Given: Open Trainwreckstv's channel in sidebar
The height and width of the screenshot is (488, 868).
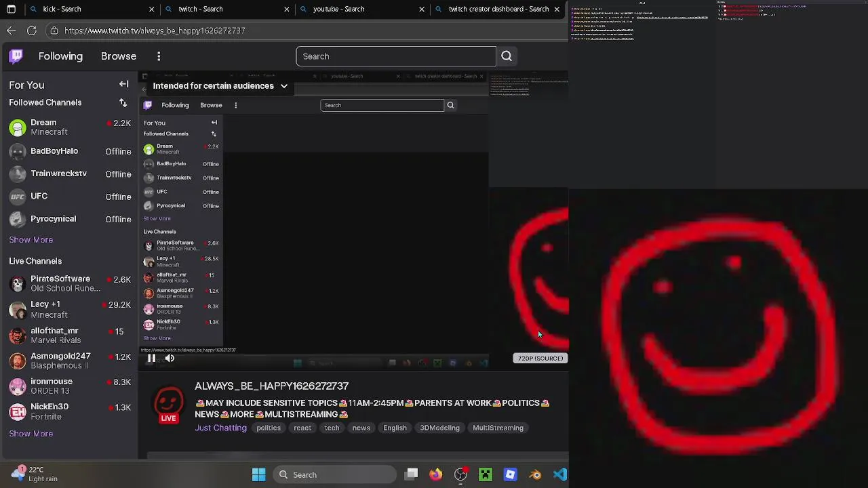Looking at the screenshot, I should (70, 174).
